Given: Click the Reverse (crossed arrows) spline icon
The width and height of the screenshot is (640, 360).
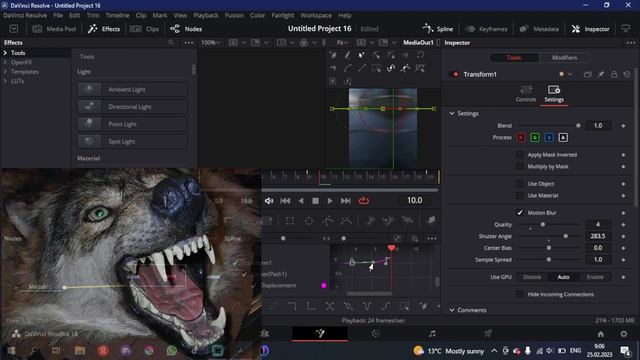Looking at the screenshot, I should pos(330,306).
